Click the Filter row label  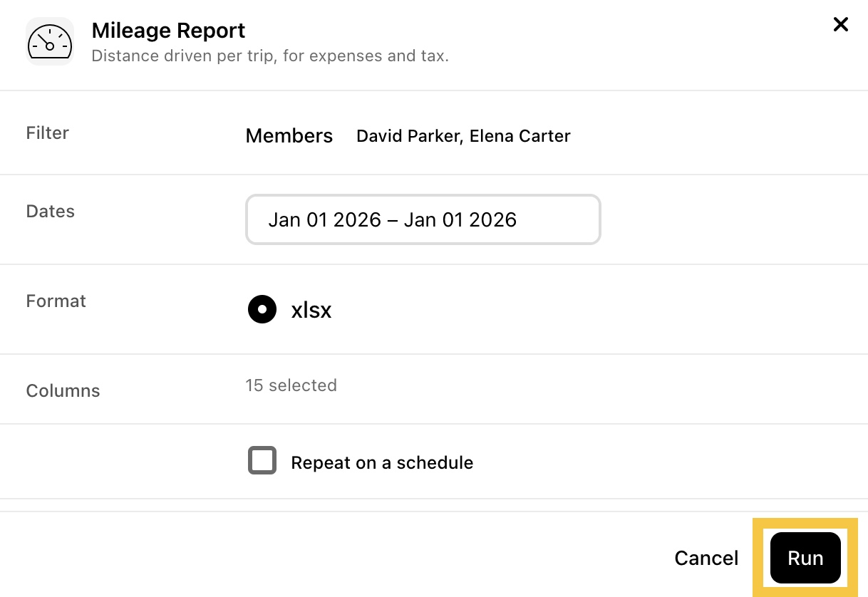(x=48, y=133)
